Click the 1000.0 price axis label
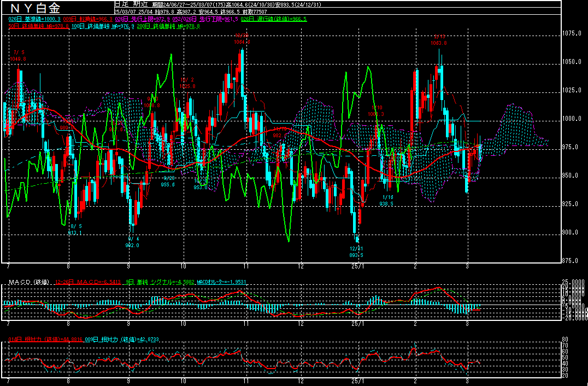This screenshot has width=588, height=386. tap(572, 119)
